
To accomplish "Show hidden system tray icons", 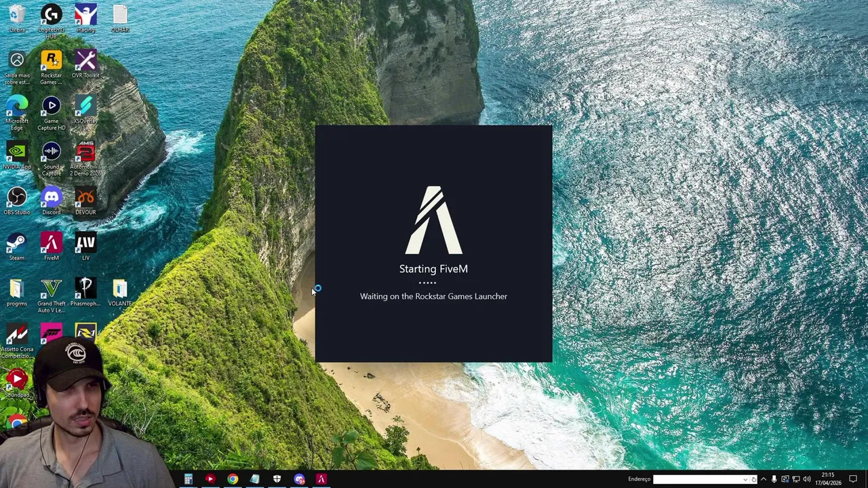I will pos(764,479).
